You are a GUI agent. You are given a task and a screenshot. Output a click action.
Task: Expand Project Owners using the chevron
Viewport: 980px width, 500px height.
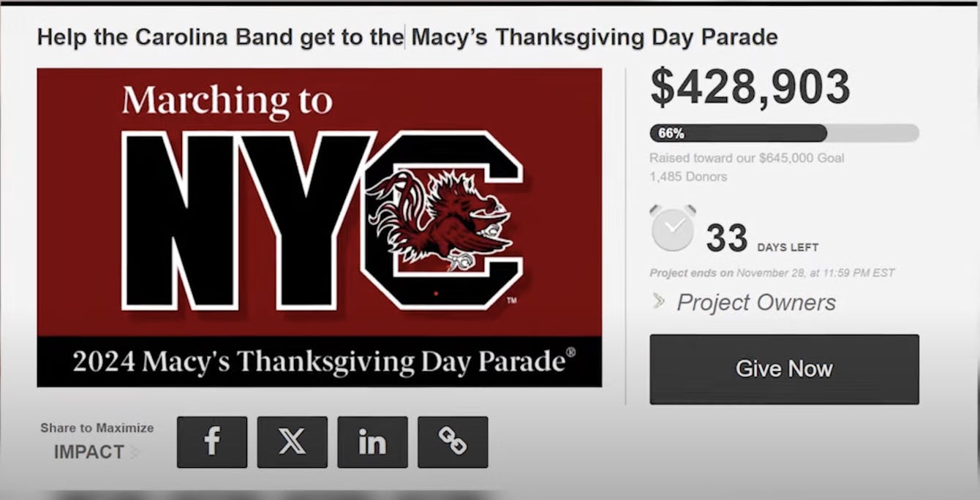click(x=659, y=301)
